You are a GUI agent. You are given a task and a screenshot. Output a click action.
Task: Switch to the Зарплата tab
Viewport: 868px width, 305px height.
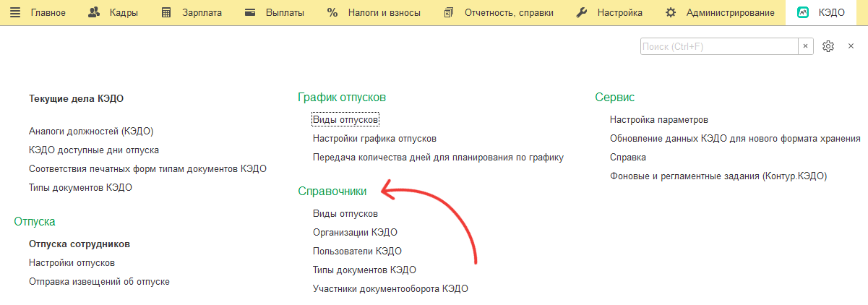[x=191, y=13]
